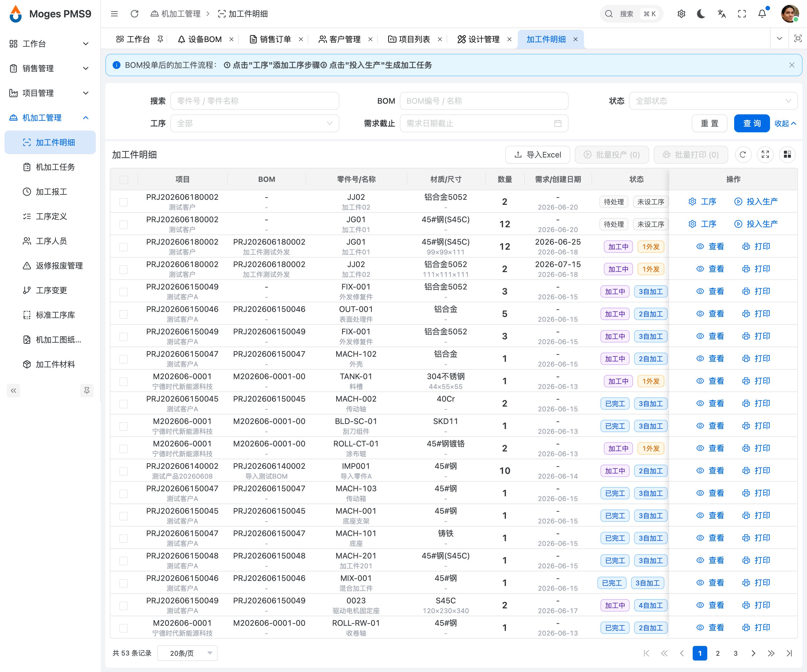Click 导入Excel button
Image resolution: width=807 pixels, height=672 pixels.
click(x=538, y=154)
